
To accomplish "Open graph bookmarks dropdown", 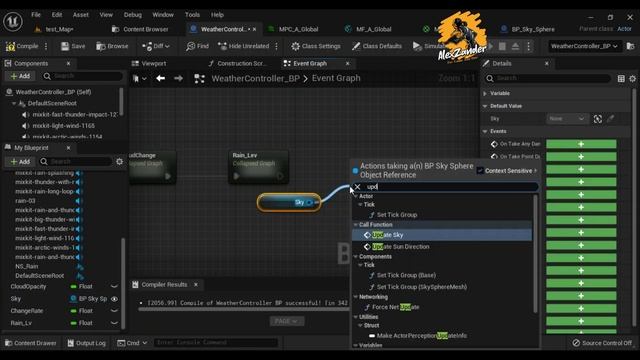I will pyautogui.click(x=140, y=78).
